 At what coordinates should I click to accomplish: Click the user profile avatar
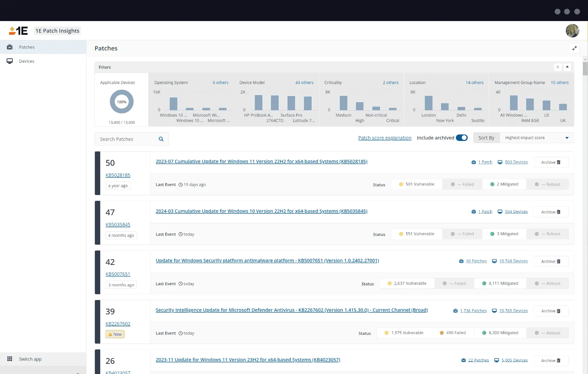(x=572, y=30)
